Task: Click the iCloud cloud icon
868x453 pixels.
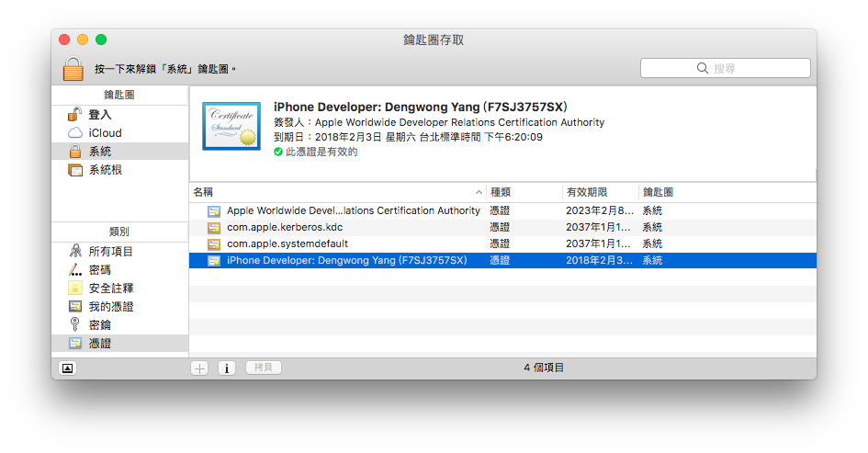Action: [x=74, y=133]
